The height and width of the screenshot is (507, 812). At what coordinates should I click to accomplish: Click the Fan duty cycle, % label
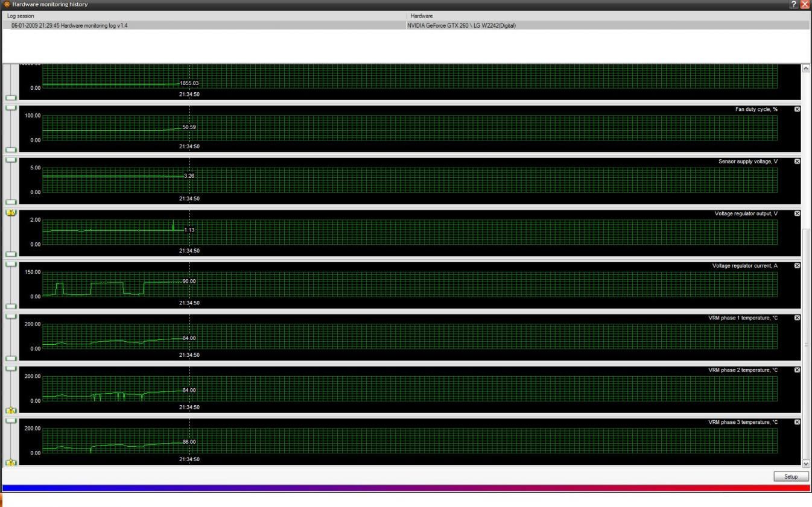click(756, 109)
